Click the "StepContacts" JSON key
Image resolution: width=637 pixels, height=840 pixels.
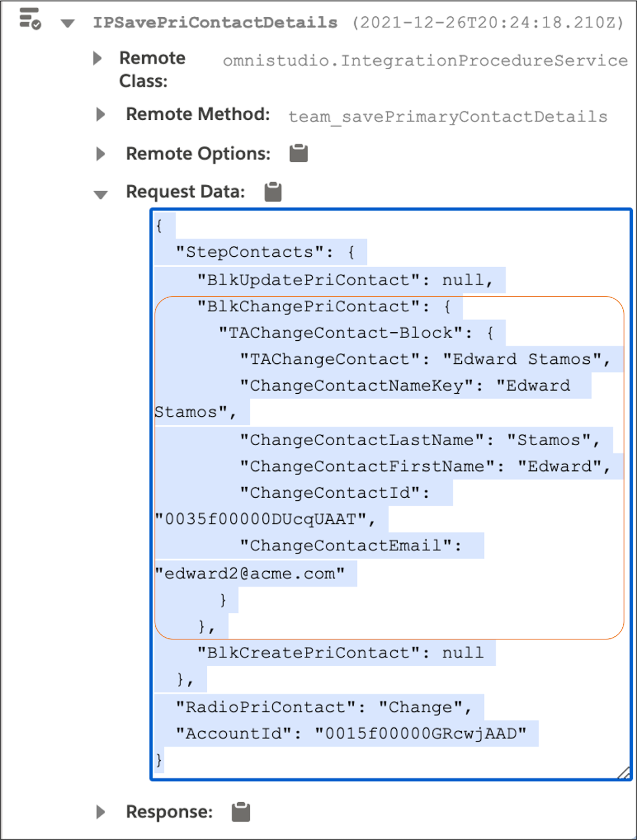pyautogui.click(x=249, y=252)
